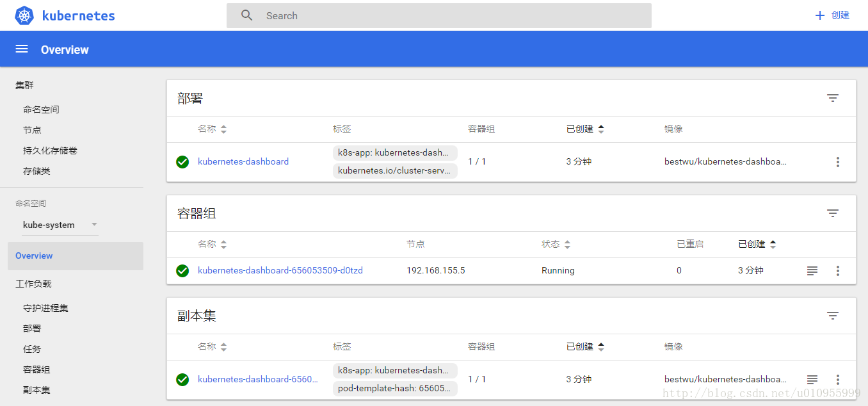This screenshot has width=868, height=406.
Task: Open 副本集 in the sidebar
Action: (x=36, y=390)
